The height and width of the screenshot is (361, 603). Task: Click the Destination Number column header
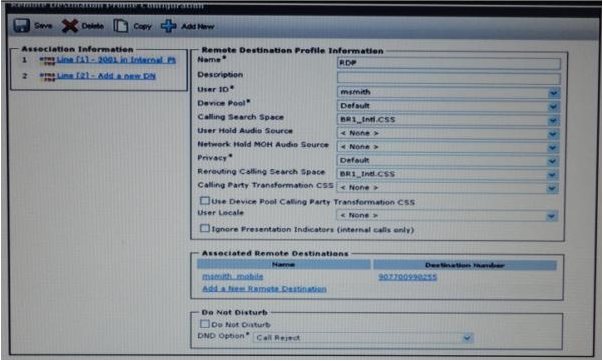[465, 265]
